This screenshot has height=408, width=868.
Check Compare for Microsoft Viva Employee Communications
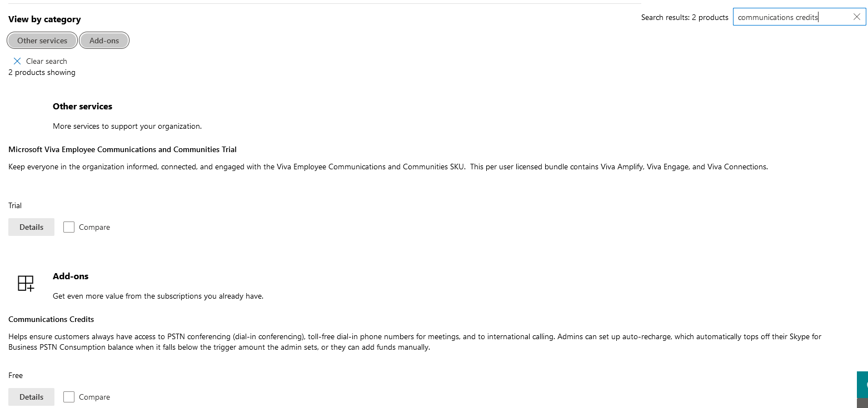[69, 227]
